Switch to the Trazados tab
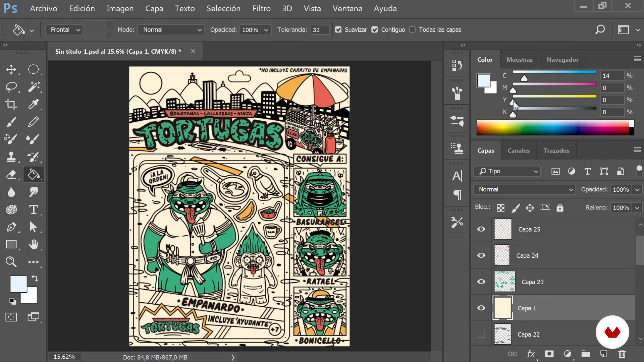Viewport: 644px width, 362px height. click(x=556, y=150)
